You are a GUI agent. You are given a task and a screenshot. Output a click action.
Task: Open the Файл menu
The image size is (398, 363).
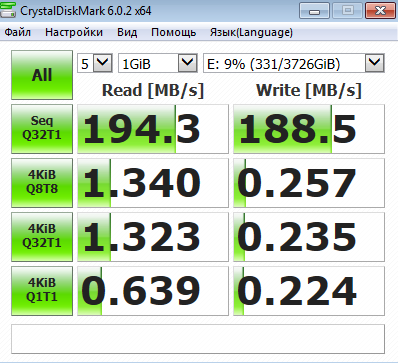[x=18, y=32]
